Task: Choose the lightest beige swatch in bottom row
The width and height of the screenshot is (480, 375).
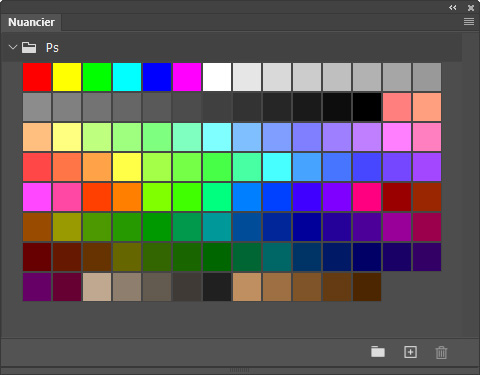Action: [97, 287]
